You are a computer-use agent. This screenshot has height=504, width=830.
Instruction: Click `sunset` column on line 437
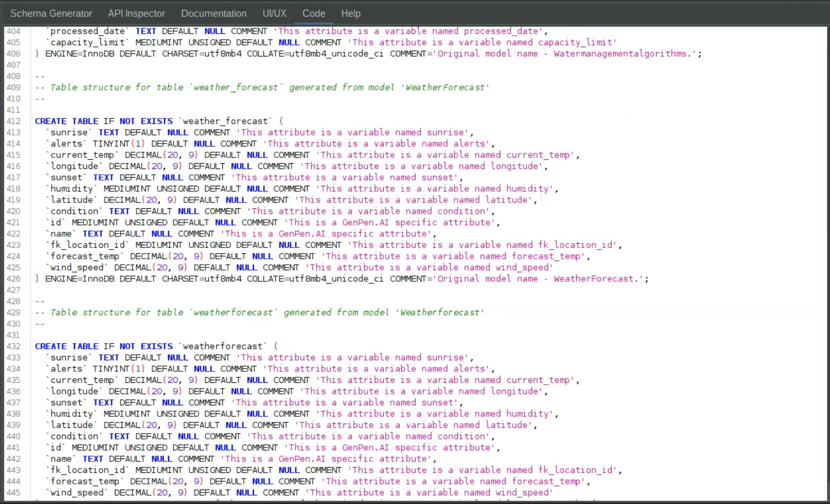click(x=66, y=402)
